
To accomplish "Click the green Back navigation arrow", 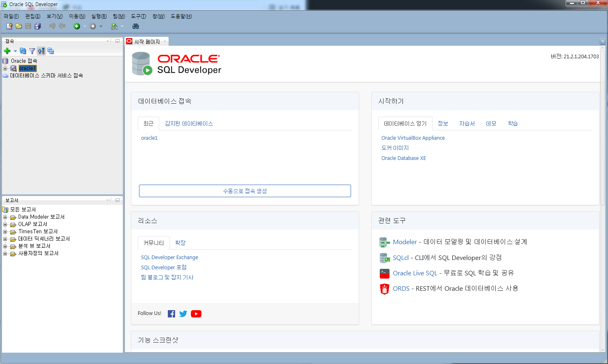I will click(x=77, y=26).
